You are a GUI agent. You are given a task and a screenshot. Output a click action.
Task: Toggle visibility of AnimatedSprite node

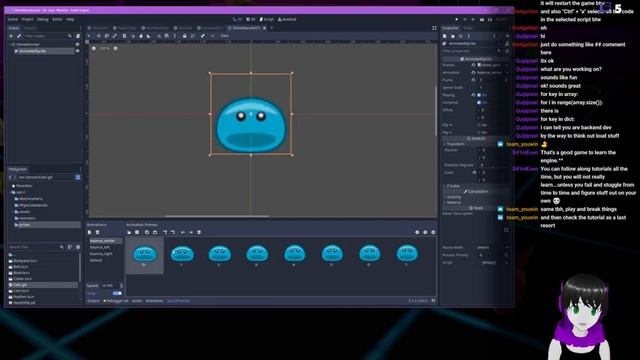coord(78,51)
